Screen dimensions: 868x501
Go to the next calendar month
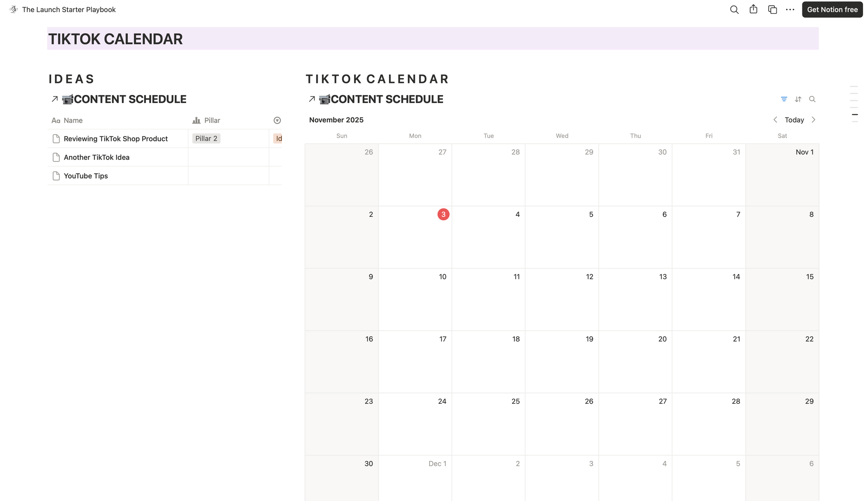click(814, 120)
